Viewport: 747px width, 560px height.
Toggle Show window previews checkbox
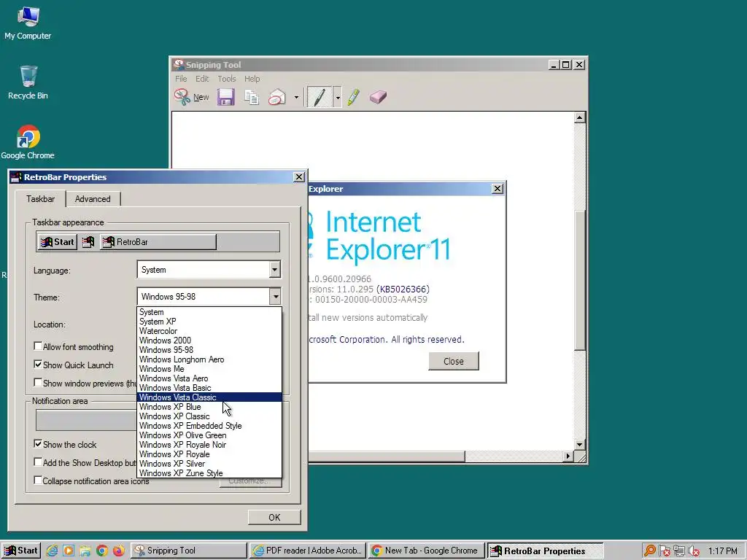click(x=38, y=382)
